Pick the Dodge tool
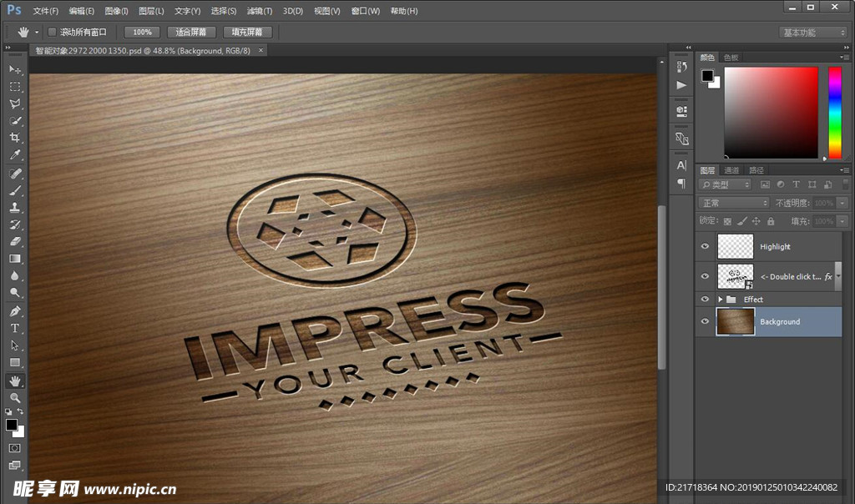The image size is (855, 504). coord(15,292)
